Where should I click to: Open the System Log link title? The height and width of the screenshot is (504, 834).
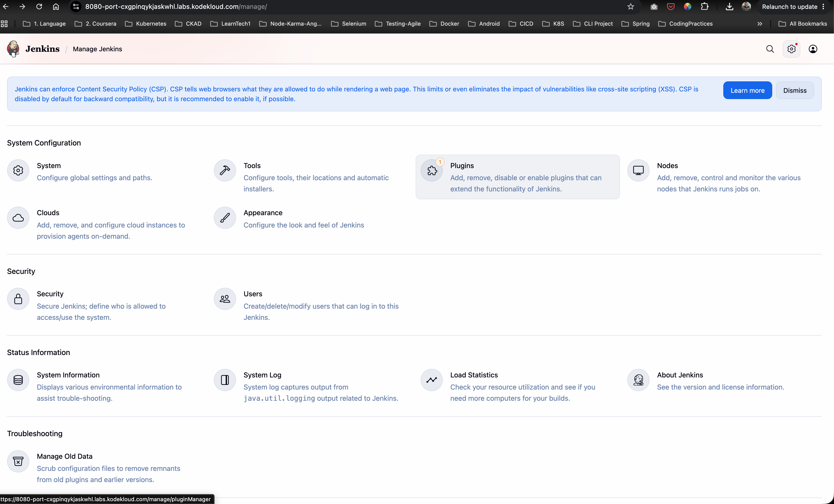click(x=262, y=375)
